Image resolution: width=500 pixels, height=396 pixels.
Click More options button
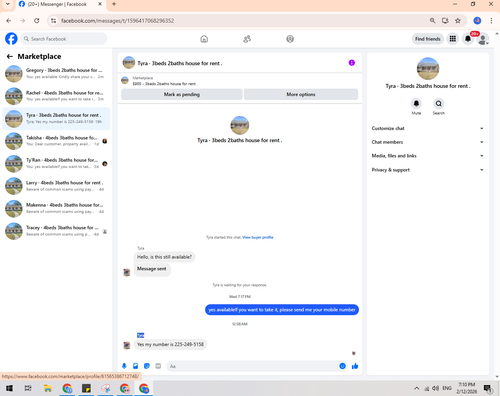(301, 94)
